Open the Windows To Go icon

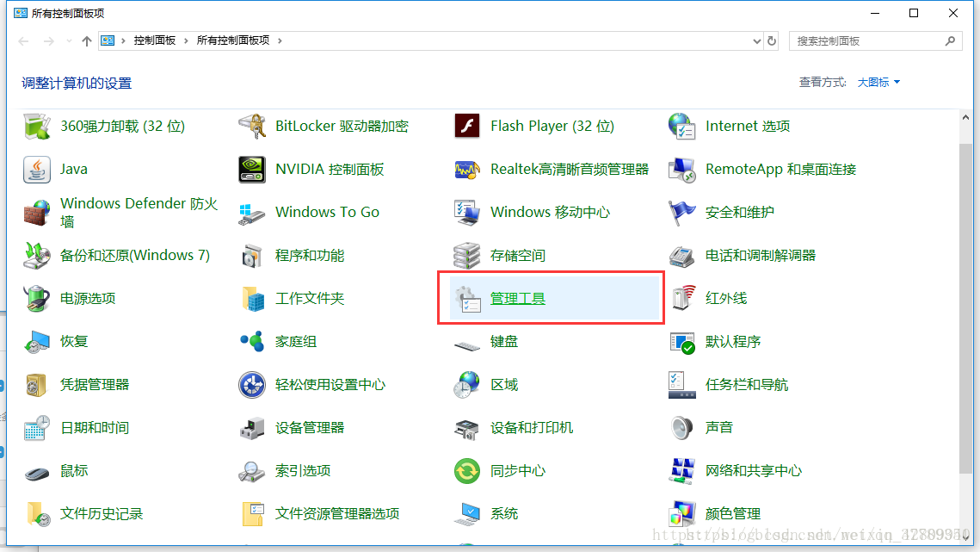[x=252, y=213]
